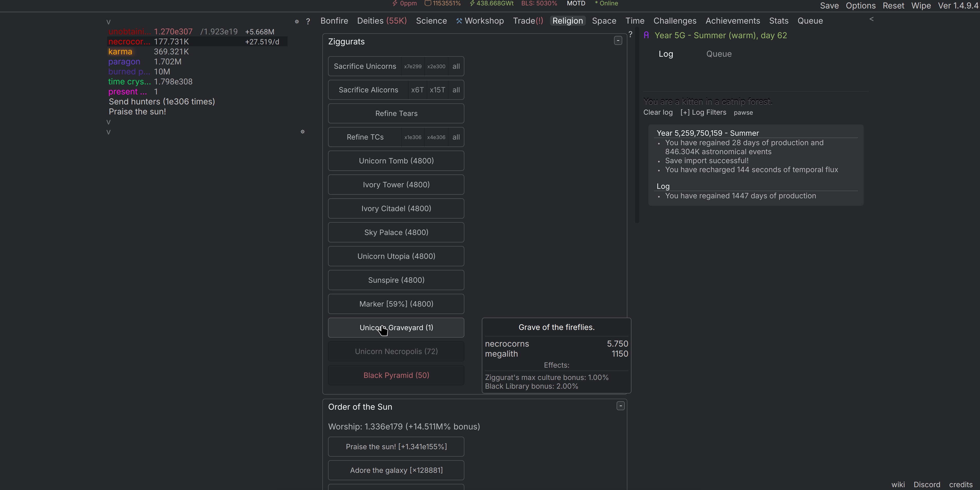Open the wiki link at bottom right
This screenshot has width=980, height=490.
tap(898, 484)
